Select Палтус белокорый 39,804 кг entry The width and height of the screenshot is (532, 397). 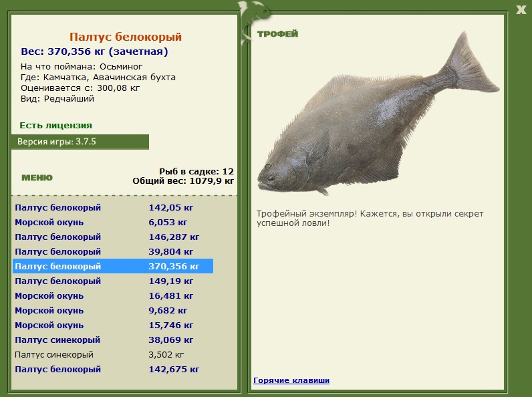point(113,251)
